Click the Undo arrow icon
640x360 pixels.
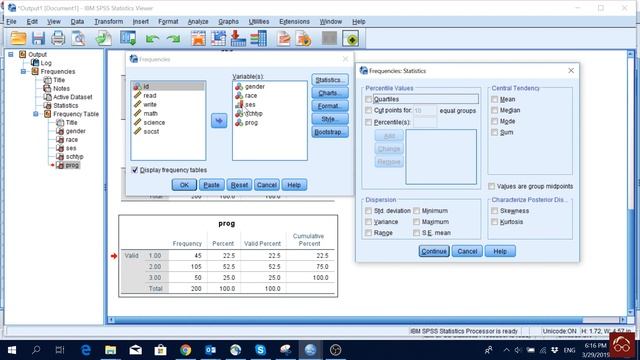(153, 39)
